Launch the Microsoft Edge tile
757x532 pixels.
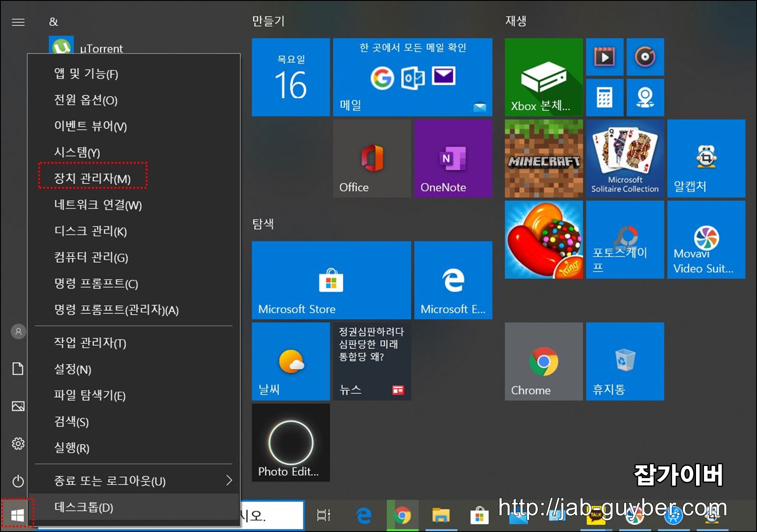pyautogui.click(x=453, y=280)
